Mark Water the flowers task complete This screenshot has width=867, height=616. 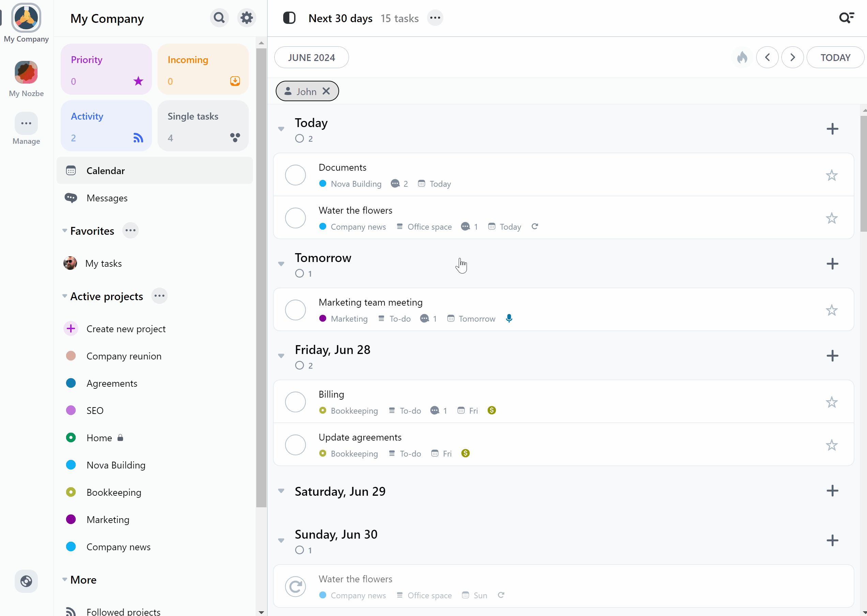click(295, 218)
